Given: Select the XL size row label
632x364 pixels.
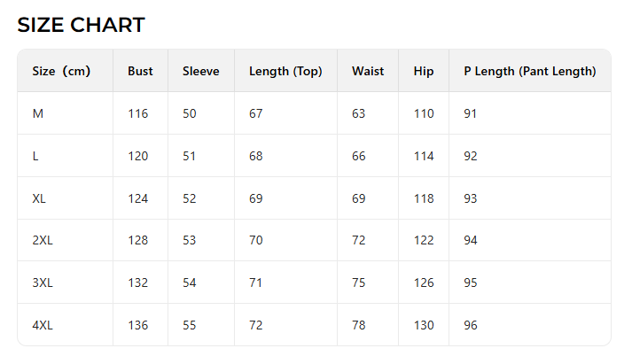Looking at the screenshot, I should point(39,198).
